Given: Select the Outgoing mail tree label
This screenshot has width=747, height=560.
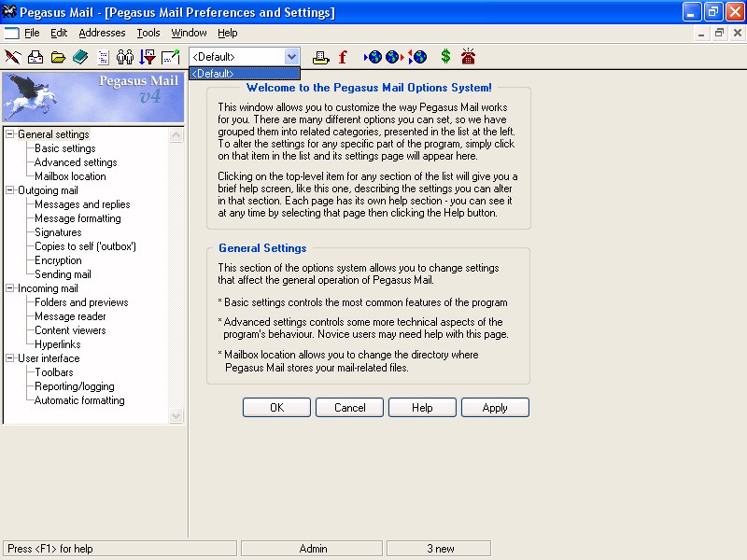Looking at the screenshot, I should coord(48,190).
